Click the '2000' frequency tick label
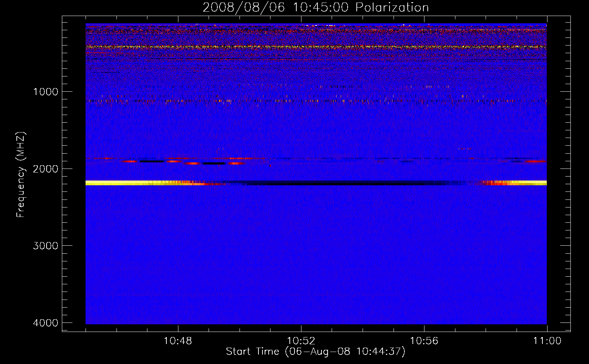This screenshot has width=589, height=364. tap(46, 169)
